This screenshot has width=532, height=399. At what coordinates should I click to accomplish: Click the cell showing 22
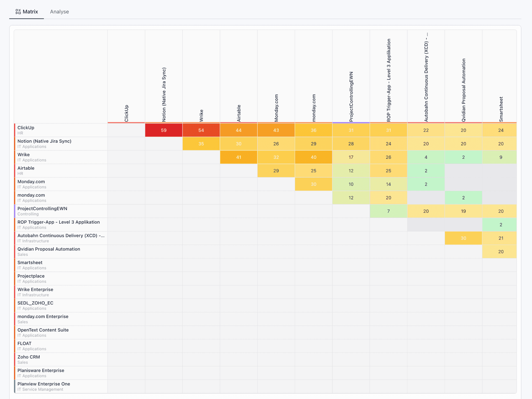click(x=426, y=130)
